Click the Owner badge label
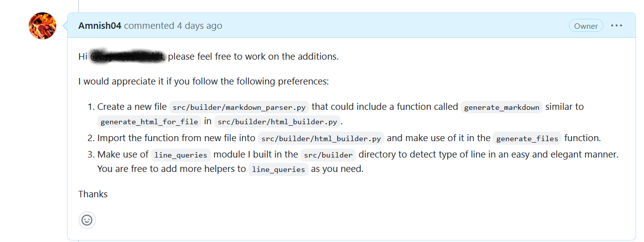644x242 pixels. tap(586, 26)
